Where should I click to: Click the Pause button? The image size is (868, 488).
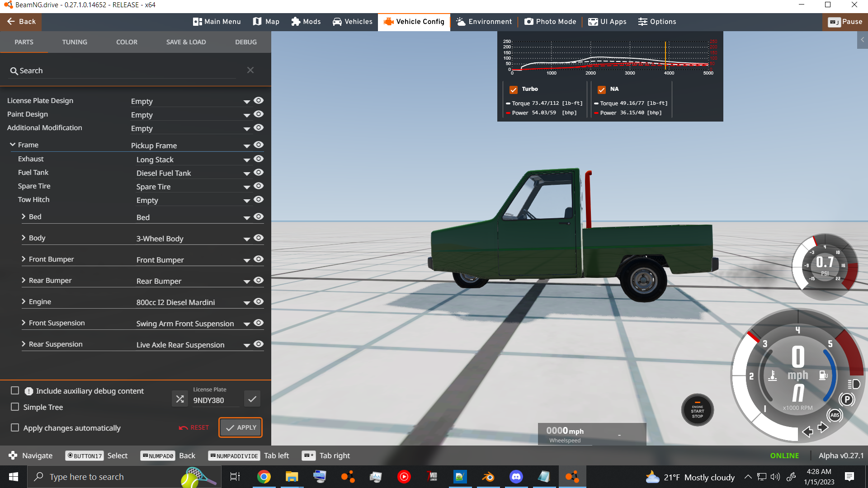[845, 22]
